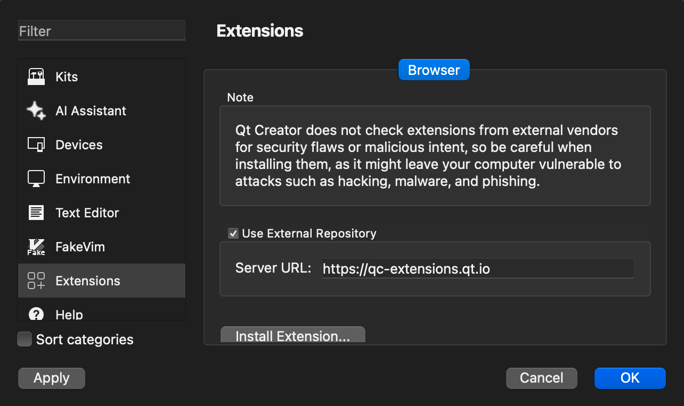This screenshot has height=406, width=684.
Task: Focus the Filter search field
Action: [102, 31]
